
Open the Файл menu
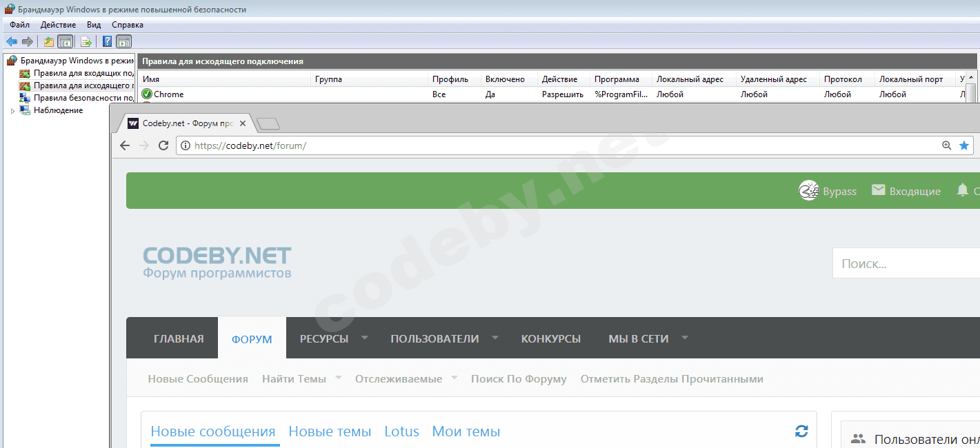click(19, 25)
